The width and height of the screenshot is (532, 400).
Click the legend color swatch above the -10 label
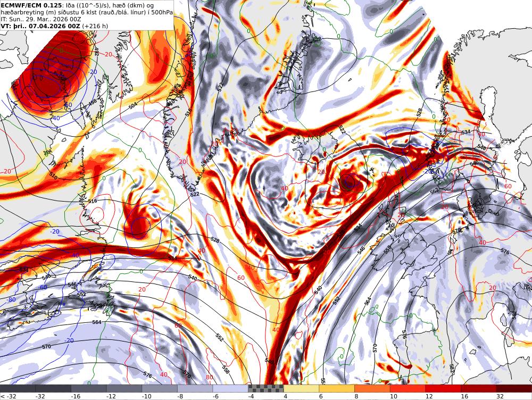(160, 388)
